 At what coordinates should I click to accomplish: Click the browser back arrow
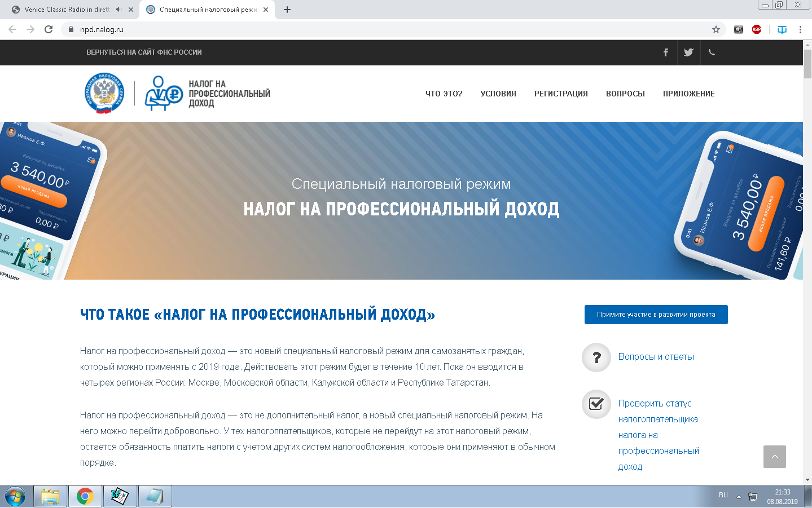12,29
